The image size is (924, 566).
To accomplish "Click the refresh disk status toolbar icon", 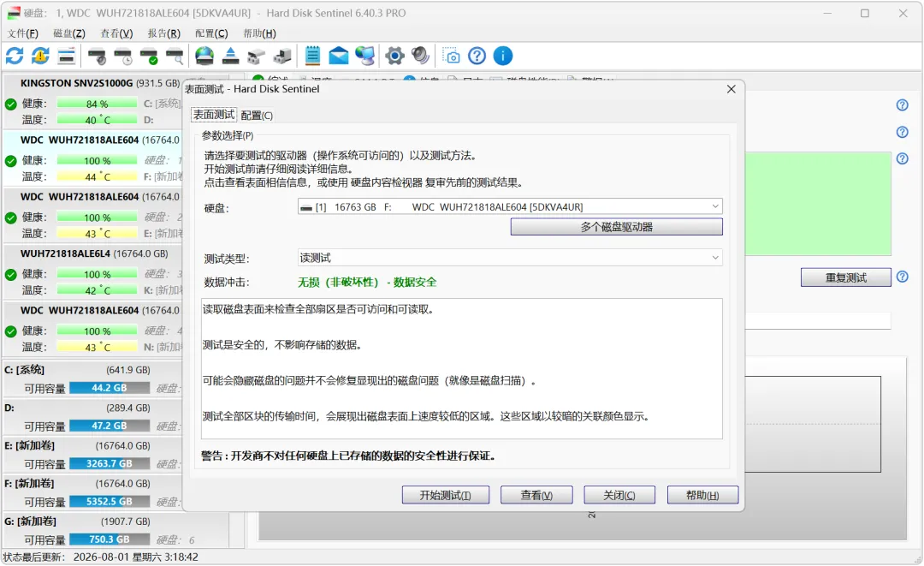I will 15,56.
